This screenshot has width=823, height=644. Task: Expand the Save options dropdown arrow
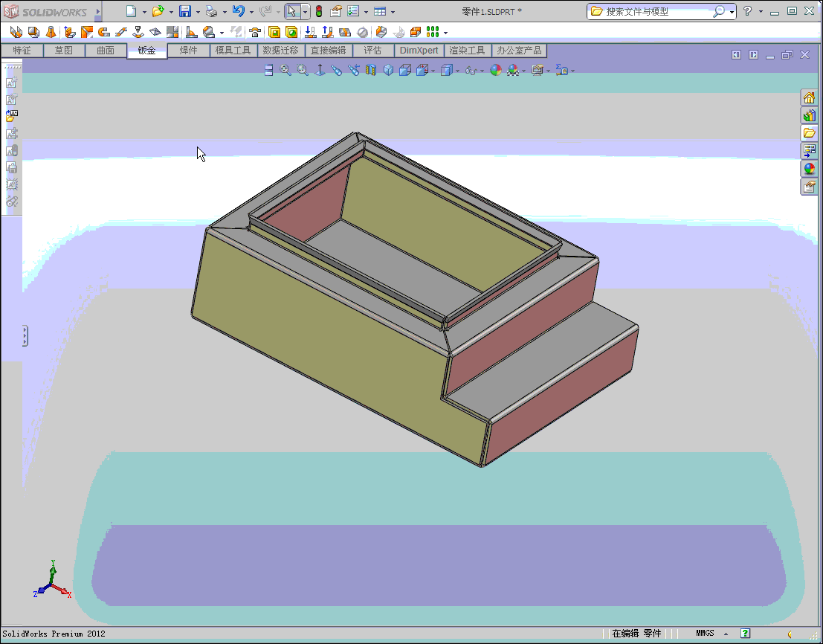198,12
